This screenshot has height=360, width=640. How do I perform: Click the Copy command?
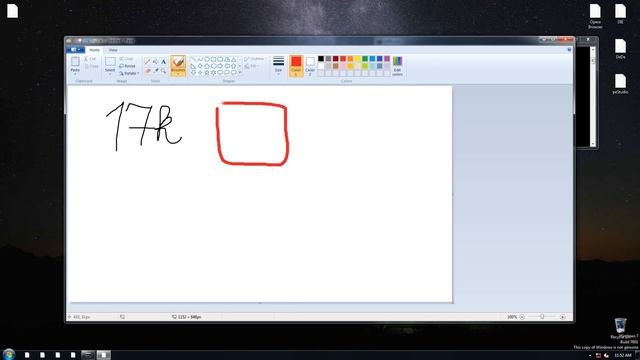coord(91,66)
